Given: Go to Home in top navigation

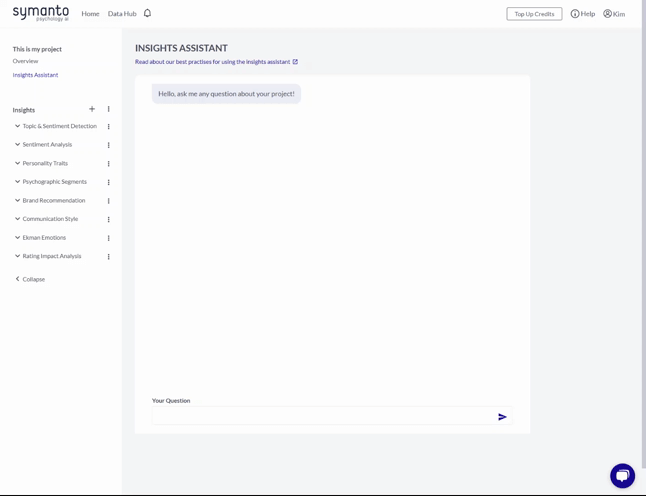Looking at the screenshot, I should click(90, 14).
